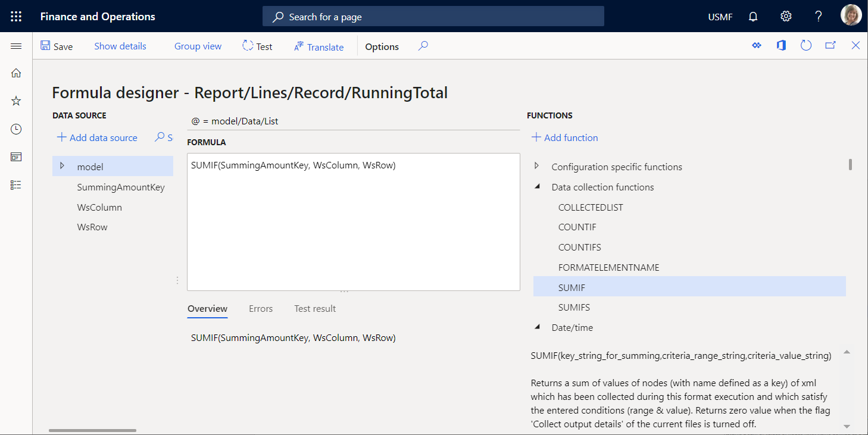Go to Home in the sidebar
The height and width of the screenshot is (435, 868).
click(x=16, y=73)
